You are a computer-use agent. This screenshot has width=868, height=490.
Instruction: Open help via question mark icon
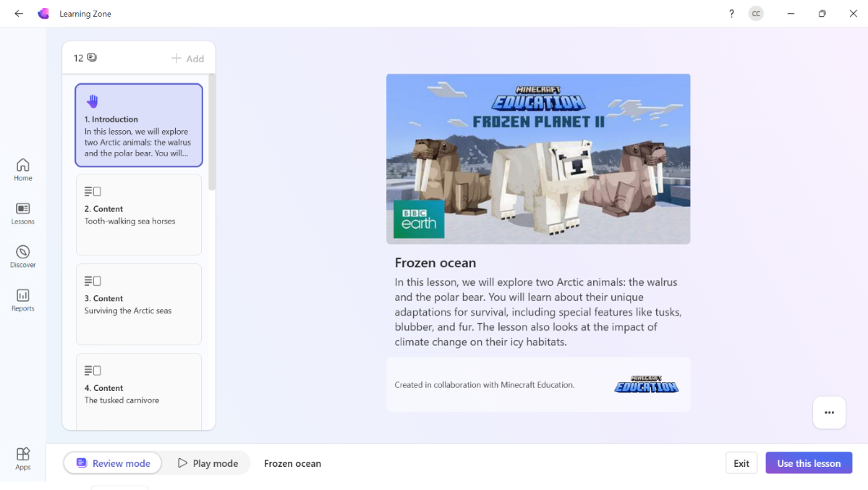pyautogui.click(x=731, y=14)
